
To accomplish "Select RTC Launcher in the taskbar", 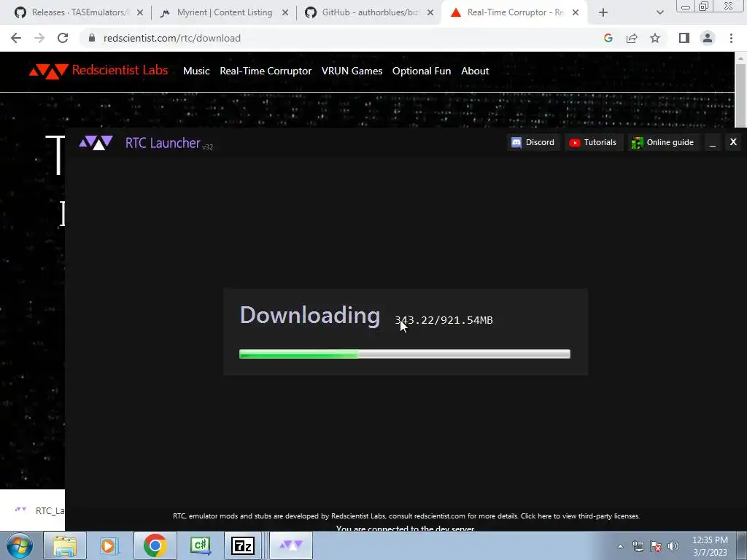I will pyautogui.click(x=291, y=545).
